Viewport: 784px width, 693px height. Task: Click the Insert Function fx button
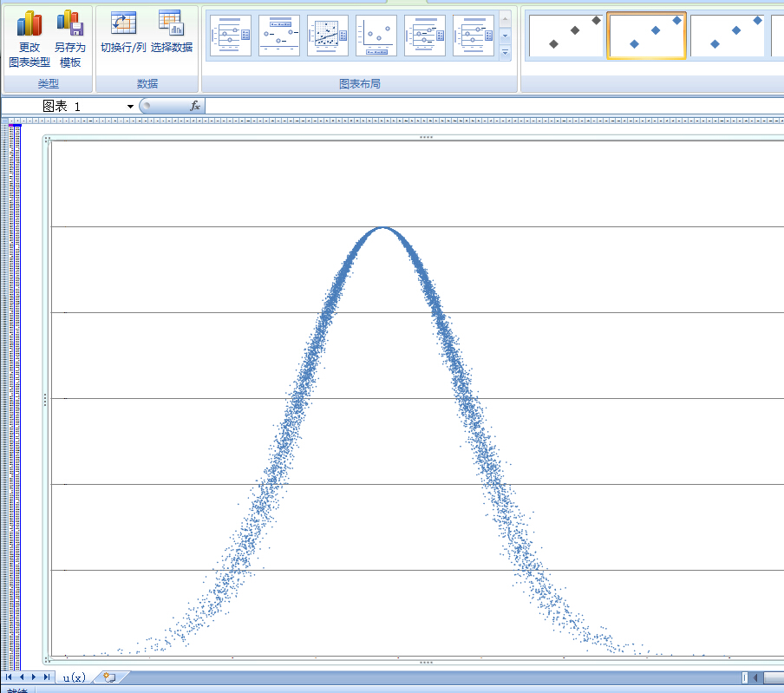click(x=195, y=106)
